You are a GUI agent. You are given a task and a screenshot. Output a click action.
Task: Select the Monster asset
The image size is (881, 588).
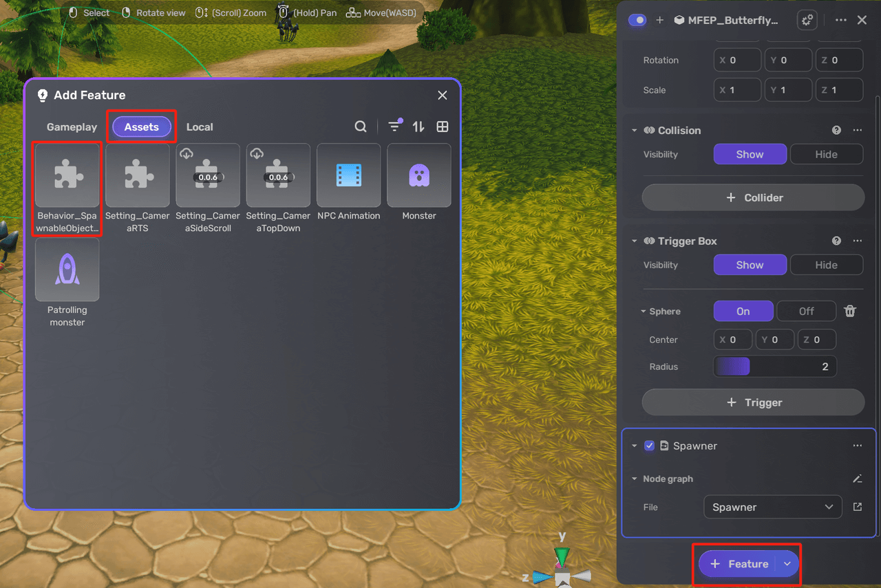(x=418, y=175)
